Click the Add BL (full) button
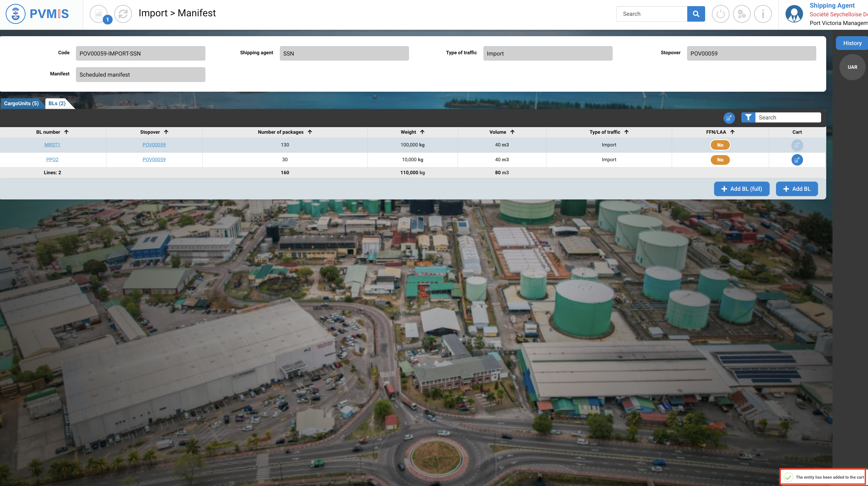 click(741, 189)
